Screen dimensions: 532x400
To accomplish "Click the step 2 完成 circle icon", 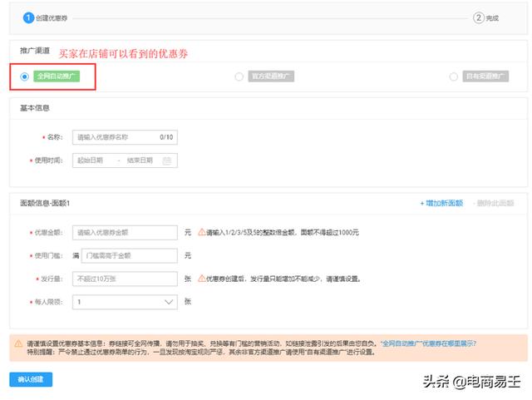I will pyautogui.click(x=479, y=17).
